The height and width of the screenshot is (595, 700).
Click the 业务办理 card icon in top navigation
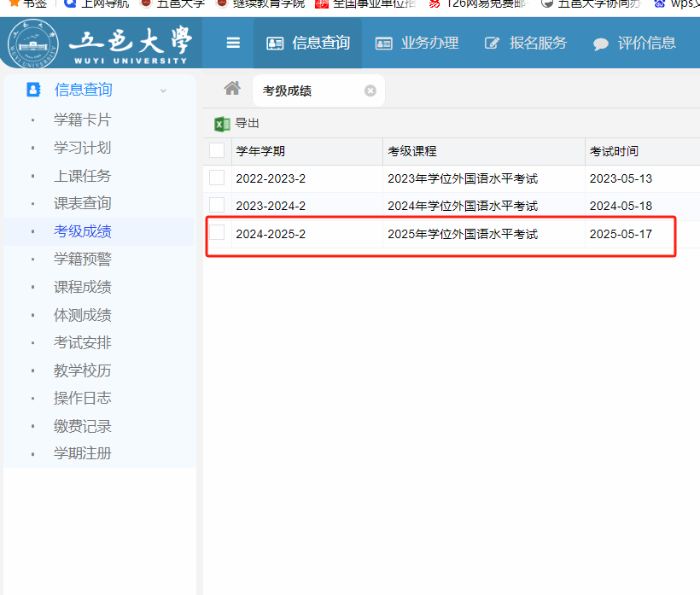[x=385, y=44]
